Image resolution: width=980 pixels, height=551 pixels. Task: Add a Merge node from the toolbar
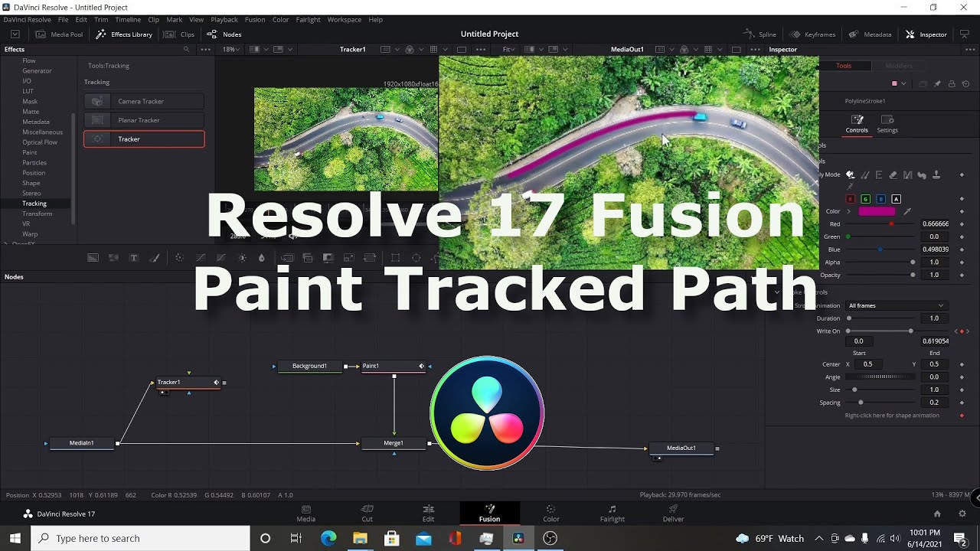(x=288, y=258)
